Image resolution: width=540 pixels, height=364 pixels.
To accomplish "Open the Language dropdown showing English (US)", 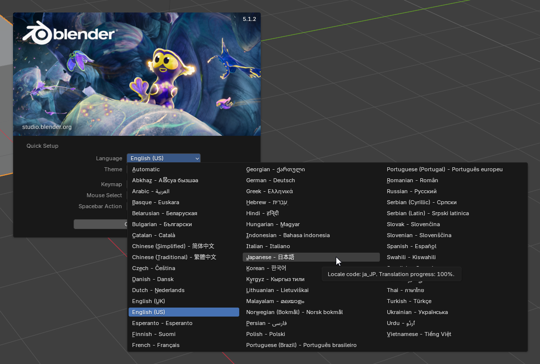I will (x=164, y=158).
